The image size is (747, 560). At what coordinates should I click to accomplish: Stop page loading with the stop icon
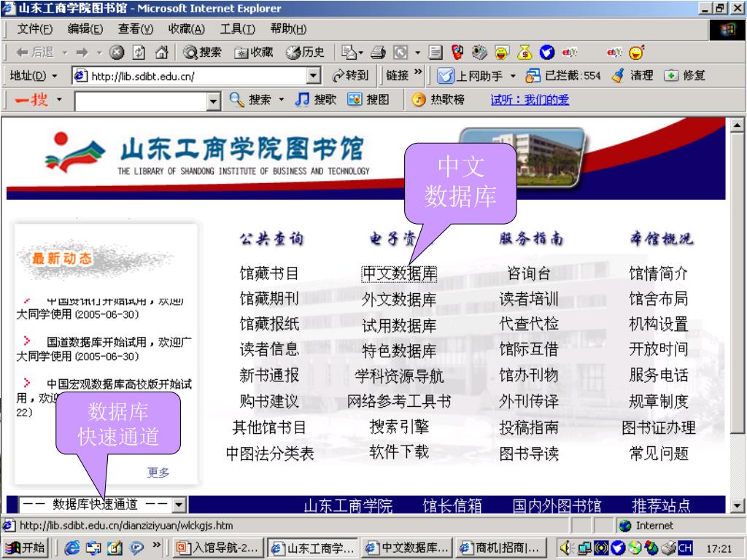coord(117,52)
